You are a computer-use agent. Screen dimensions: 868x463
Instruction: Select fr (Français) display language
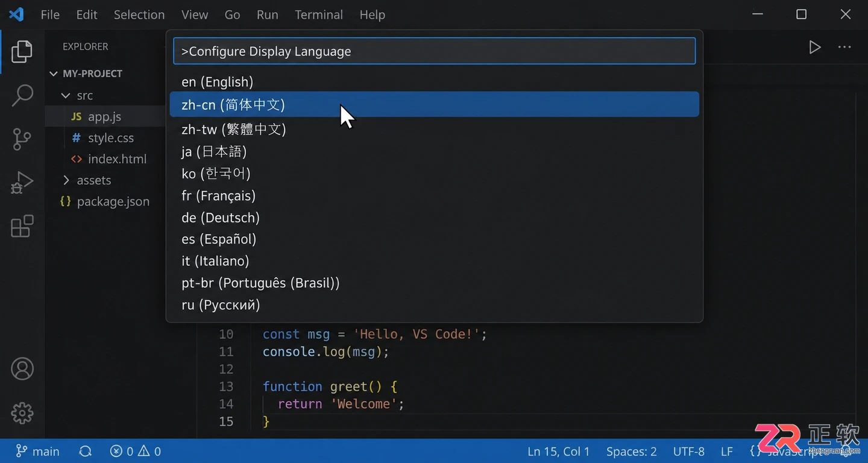click(435, 195)
